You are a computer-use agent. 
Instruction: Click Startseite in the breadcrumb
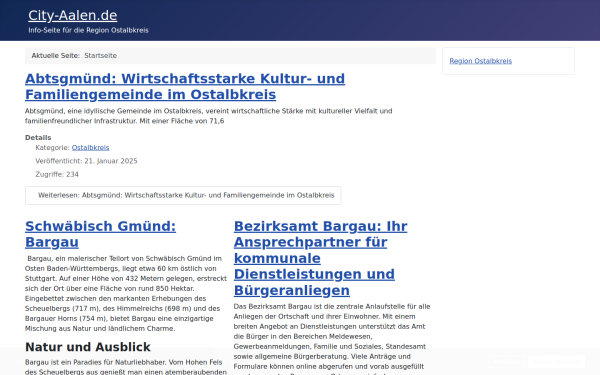(101, 56)
